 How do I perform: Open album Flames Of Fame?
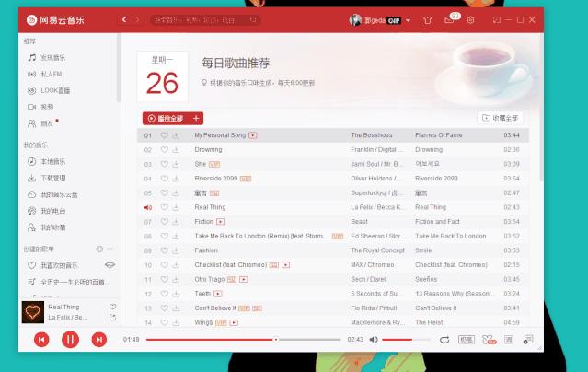coord(438,135)
